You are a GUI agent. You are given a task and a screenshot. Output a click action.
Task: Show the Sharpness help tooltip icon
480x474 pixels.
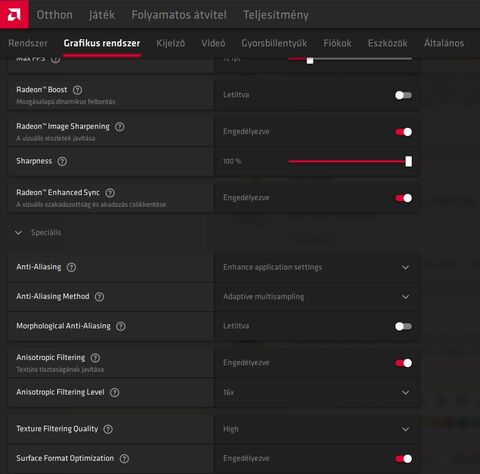coord(62,161)
